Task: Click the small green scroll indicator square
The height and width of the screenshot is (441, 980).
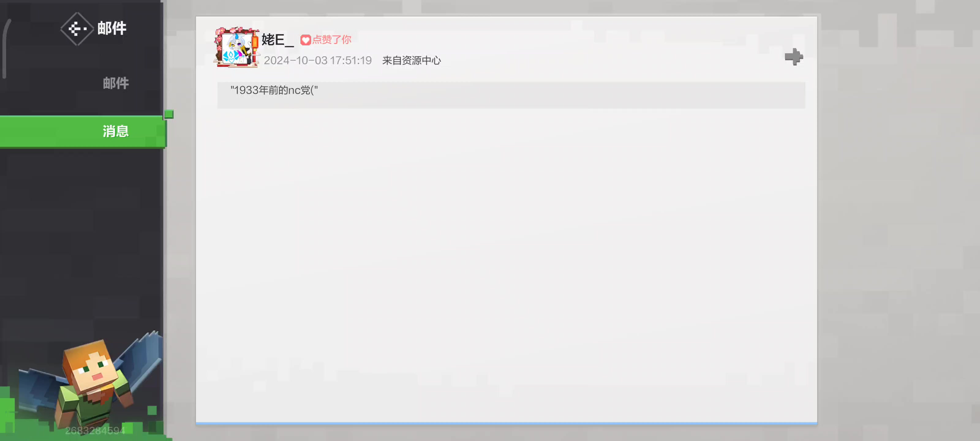Action: coord(169,114)
